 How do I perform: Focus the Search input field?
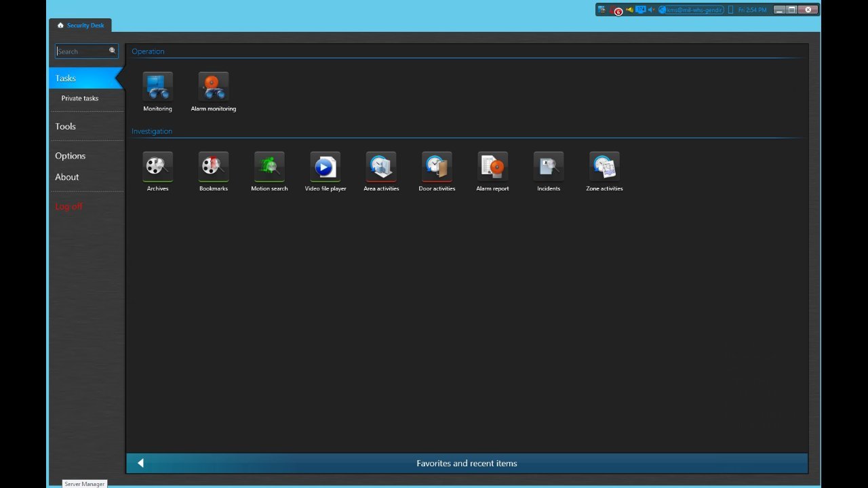82,52
